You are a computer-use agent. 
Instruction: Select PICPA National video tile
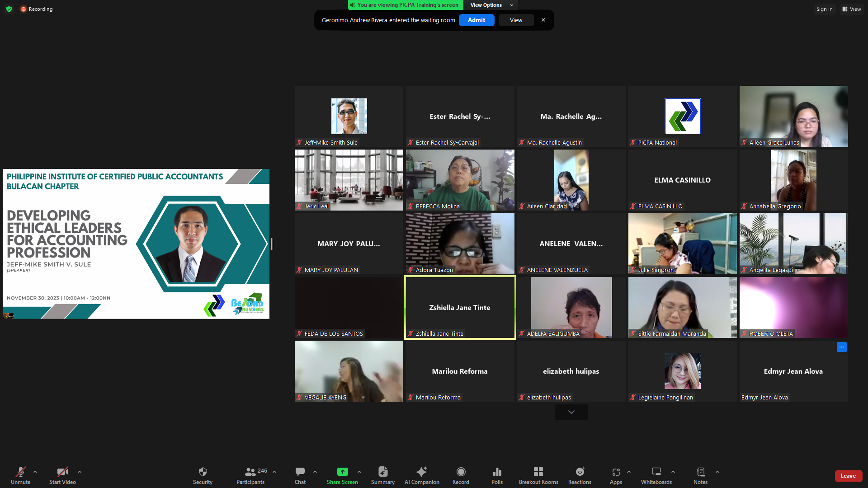683,117
